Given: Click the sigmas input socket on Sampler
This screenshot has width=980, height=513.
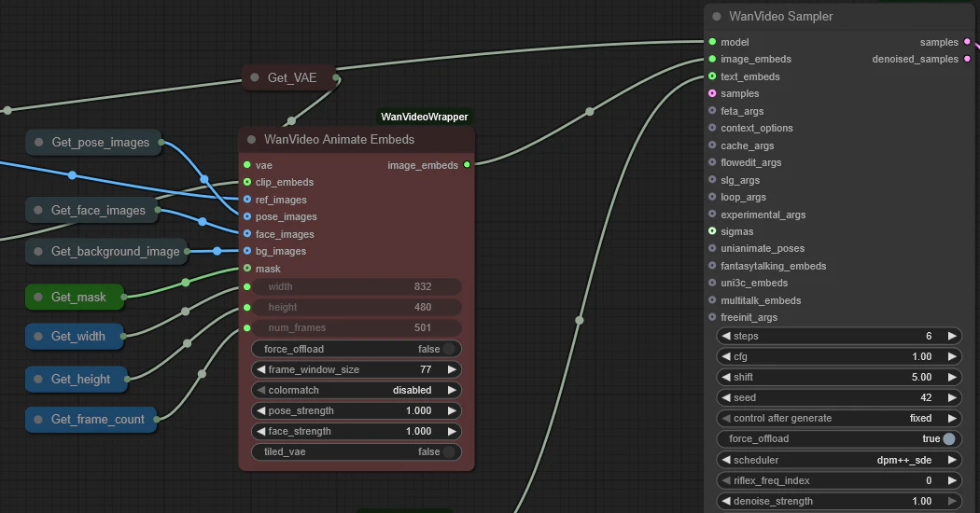Looking at the screenshot, I should pos(712,231).
